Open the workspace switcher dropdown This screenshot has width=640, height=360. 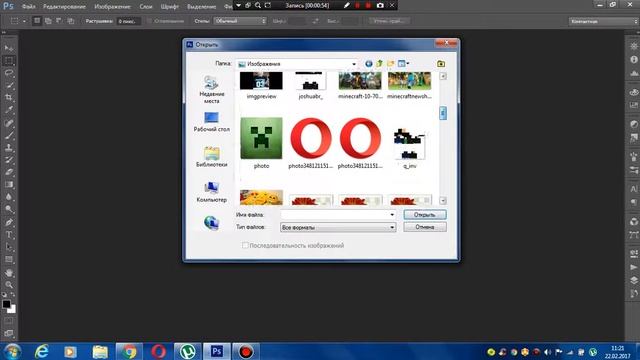tap(603, 21)
